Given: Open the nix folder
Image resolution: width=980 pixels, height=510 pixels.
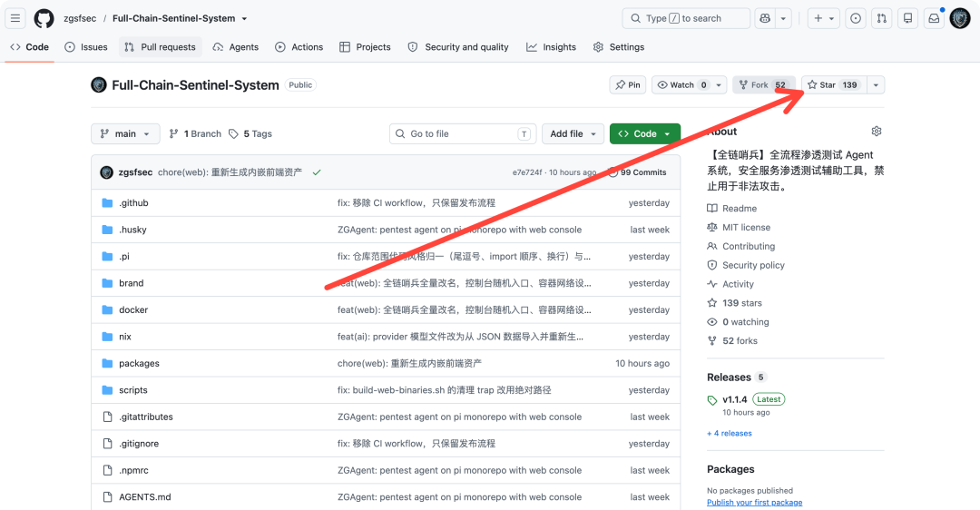Looking at the screenshot, I should [x=125, y=337].
